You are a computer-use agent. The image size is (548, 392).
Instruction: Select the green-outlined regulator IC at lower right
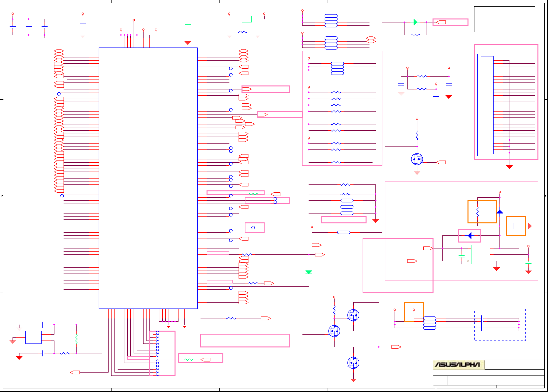click(x=481, y=254)
